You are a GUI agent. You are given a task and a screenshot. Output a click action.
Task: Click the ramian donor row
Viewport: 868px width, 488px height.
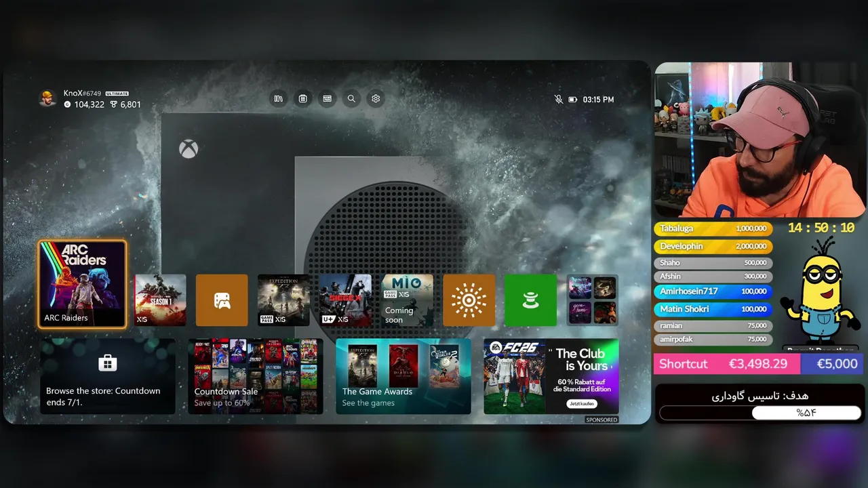713,326
